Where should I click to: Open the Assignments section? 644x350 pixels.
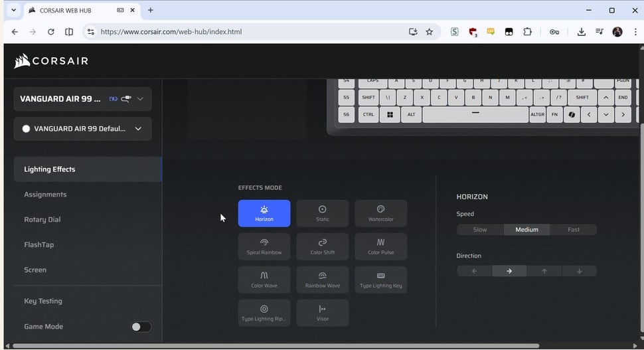point(45,195)
